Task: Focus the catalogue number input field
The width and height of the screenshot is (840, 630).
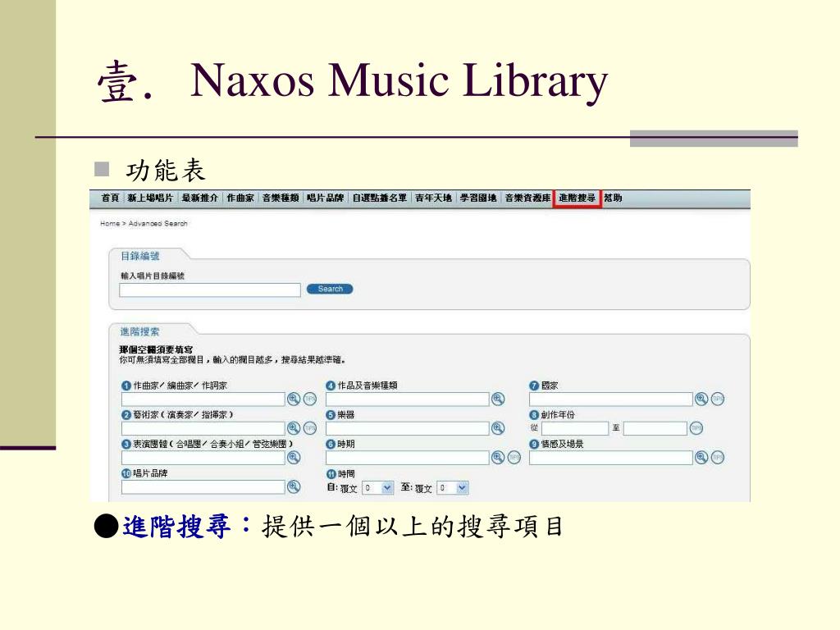Action: coord(210,290)
